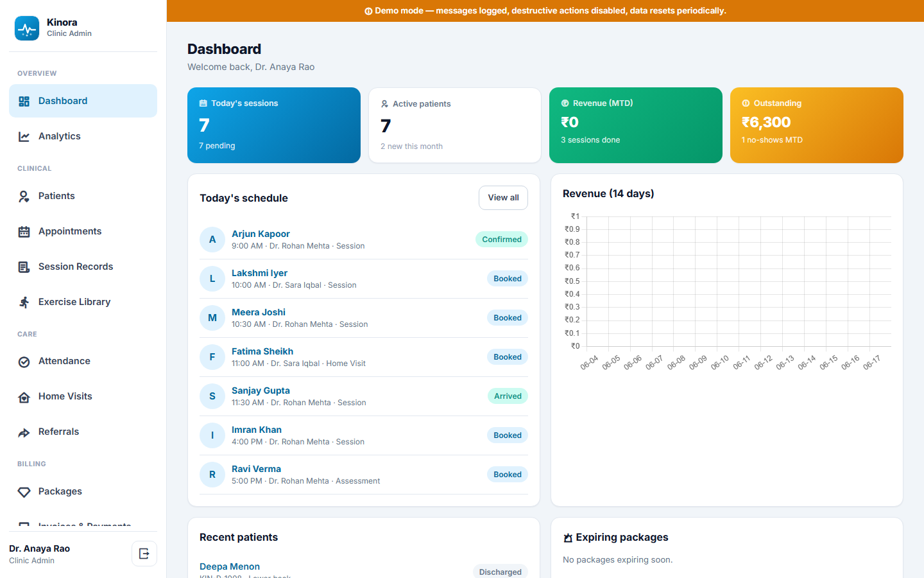This screenshot has height=578, width=924.
Task: Open Meera Joshi's patient link
Action: coord(259,312)
